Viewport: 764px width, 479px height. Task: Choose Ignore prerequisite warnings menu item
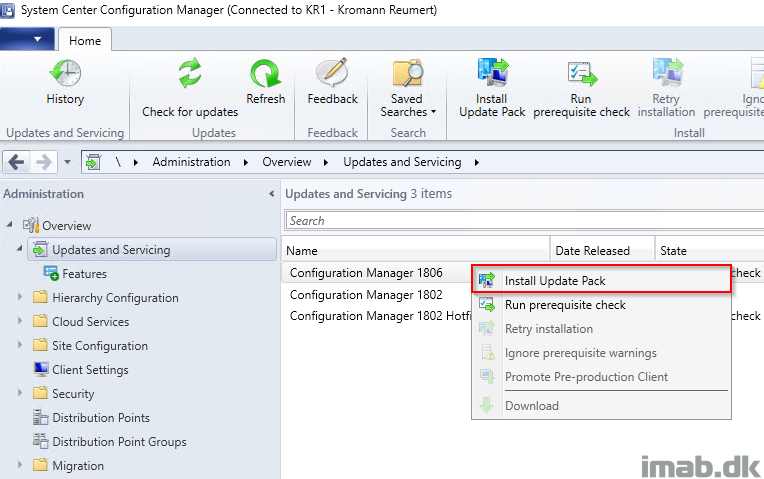(601, 353)
